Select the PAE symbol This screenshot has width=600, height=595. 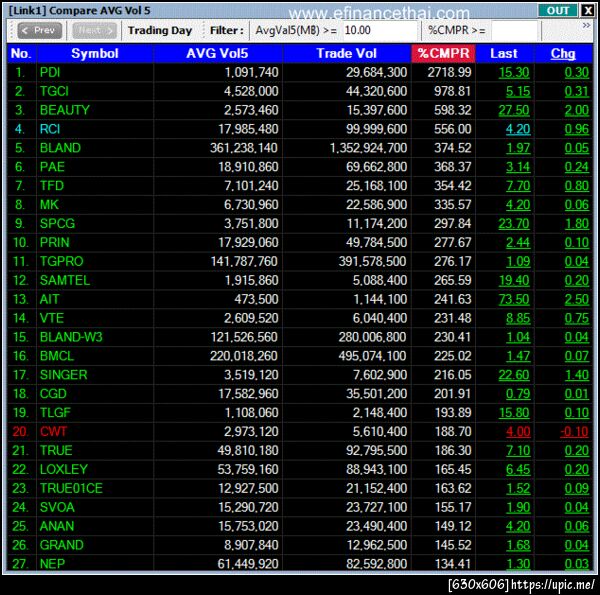(52, 167)
